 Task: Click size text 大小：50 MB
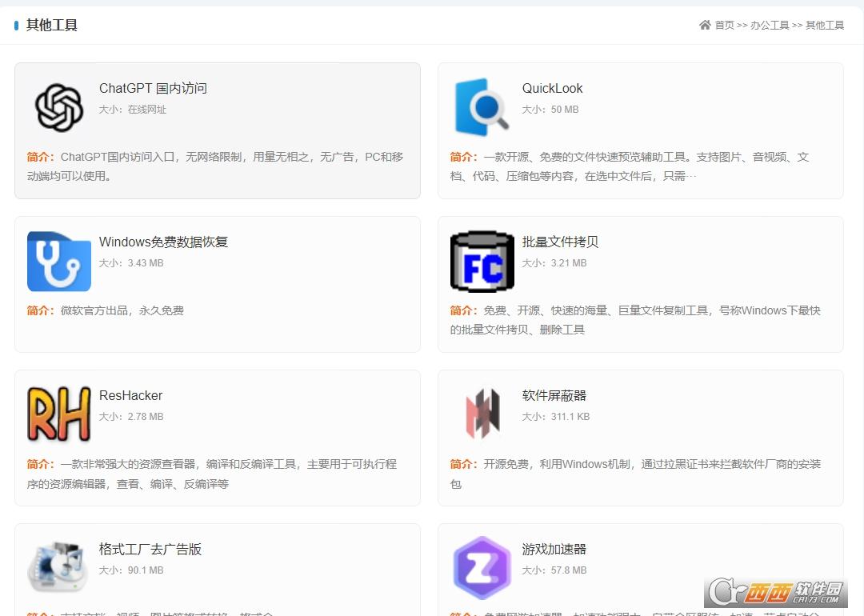[550, 110]
